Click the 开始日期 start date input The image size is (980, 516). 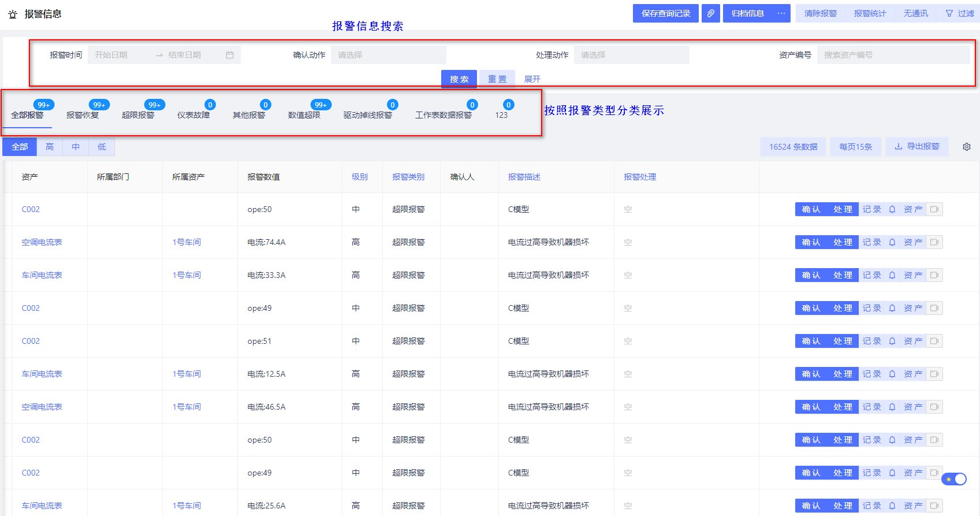(121, 55)
